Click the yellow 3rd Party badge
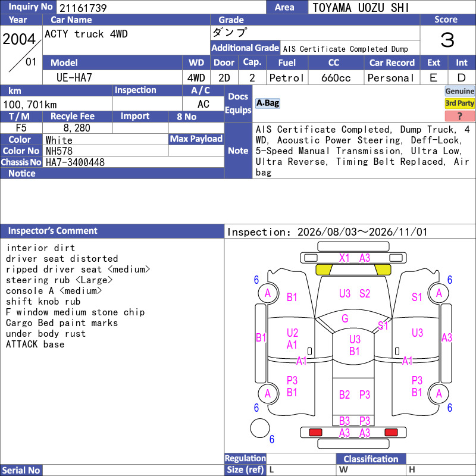Screen dimensions: 476x476 (x=459, y=103)
